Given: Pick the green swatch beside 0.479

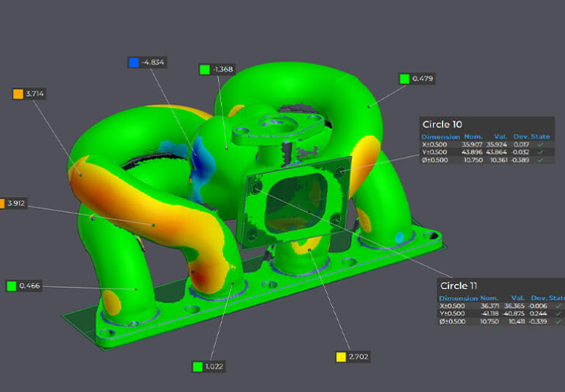Looking at the screenshot, I should [x=404, y=78].
